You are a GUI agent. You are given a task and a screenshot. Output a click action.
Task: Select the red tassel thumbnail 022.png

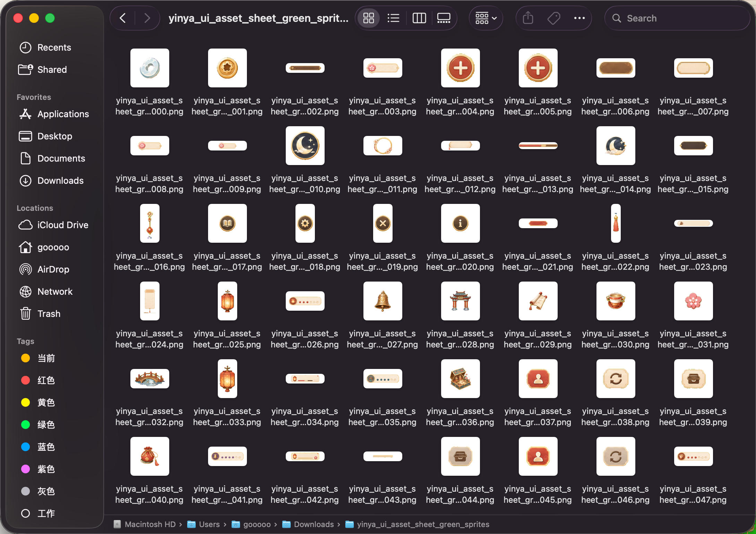[616, 223]
